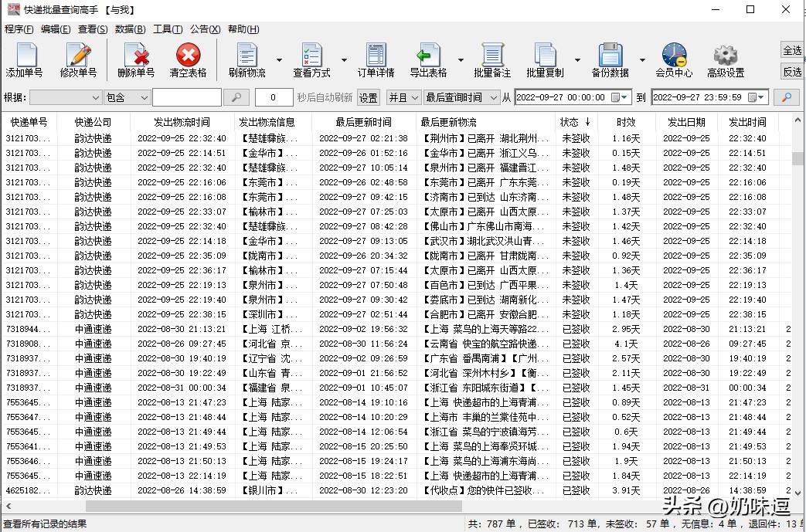Screen dimensions: 806x532
Task: Open the start date picker dropdown arrow
Action: [x=625, y=97]
